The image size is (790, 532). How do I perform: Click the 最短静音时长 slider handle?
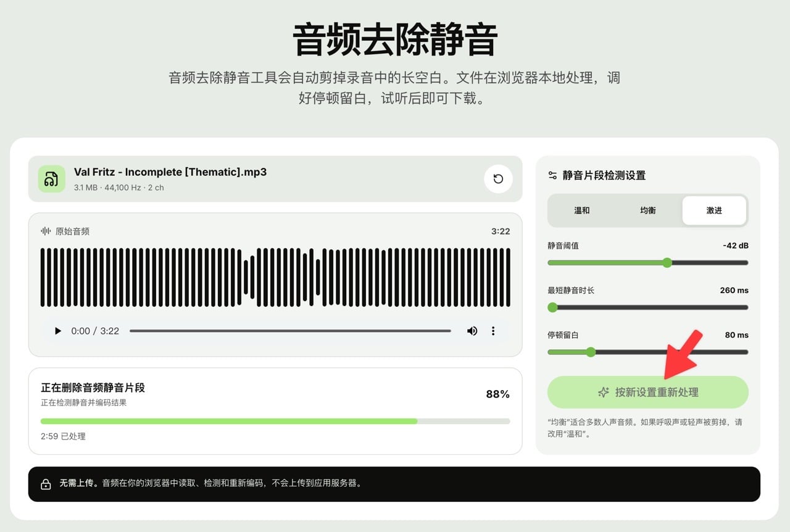point(552,307)
